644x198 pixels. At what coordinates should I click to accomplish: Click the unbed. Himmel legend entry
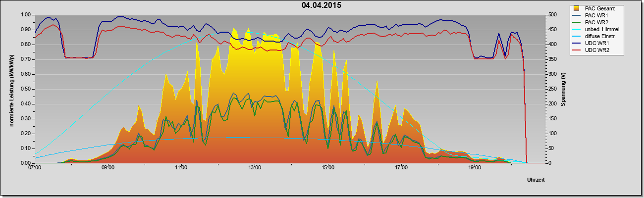click(598, 29)
